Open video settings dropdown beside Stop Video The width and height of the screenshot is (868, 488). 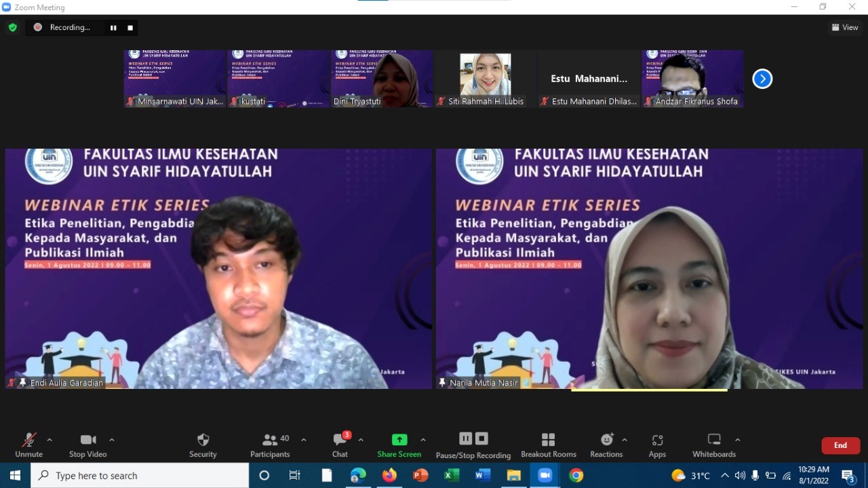click(x=112, y=440)
